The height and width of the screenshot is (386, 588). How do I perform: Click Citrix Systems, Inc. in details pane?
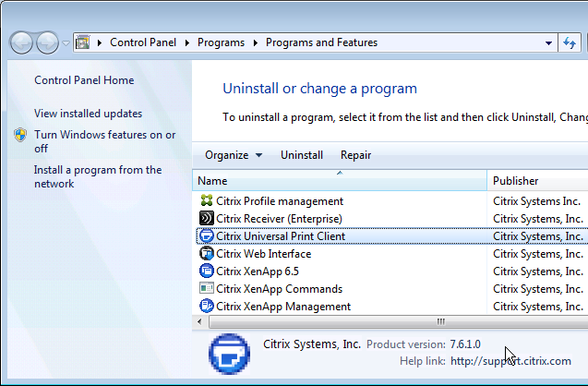[312, 344]
